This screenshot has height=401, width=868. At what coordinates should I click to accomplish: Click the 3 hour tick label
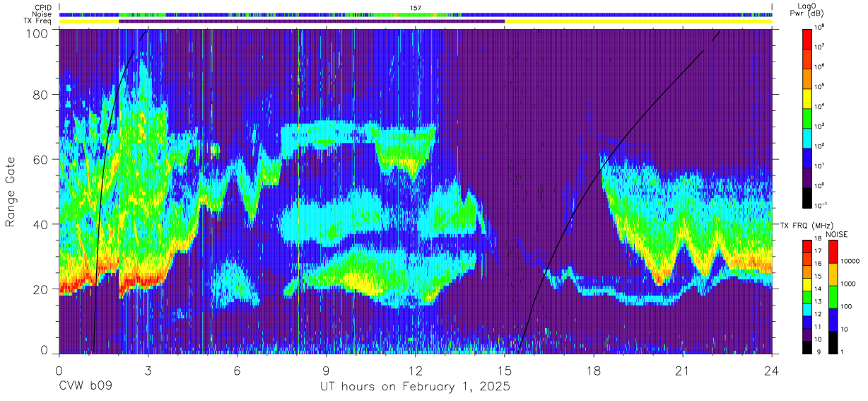click(x=148, y=371)
